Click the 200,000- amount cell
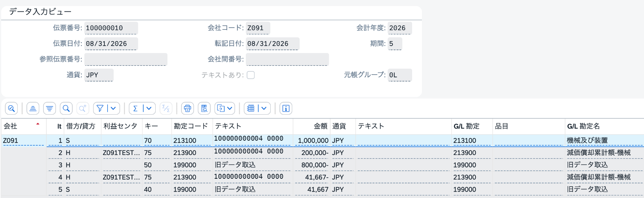Viewport: 644px width, 198px height. tap(311, 153)
